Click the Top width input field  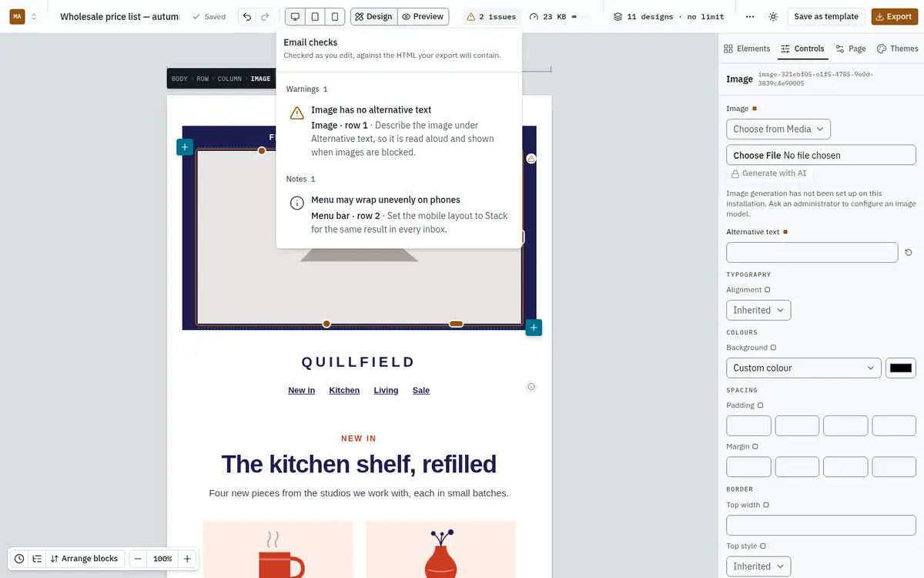click(x=821, y=526)
